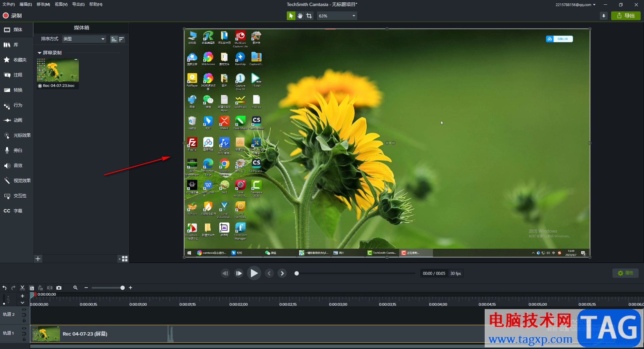Copy selected media on timeline toolbar
The height and width of the screenshot is (349, 644).
tap(32, 288)
